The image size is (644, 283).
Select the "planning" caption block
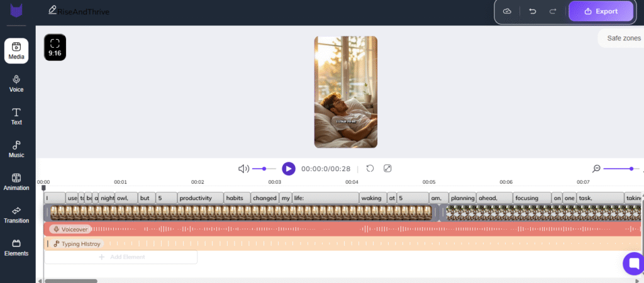pos(462,198)
